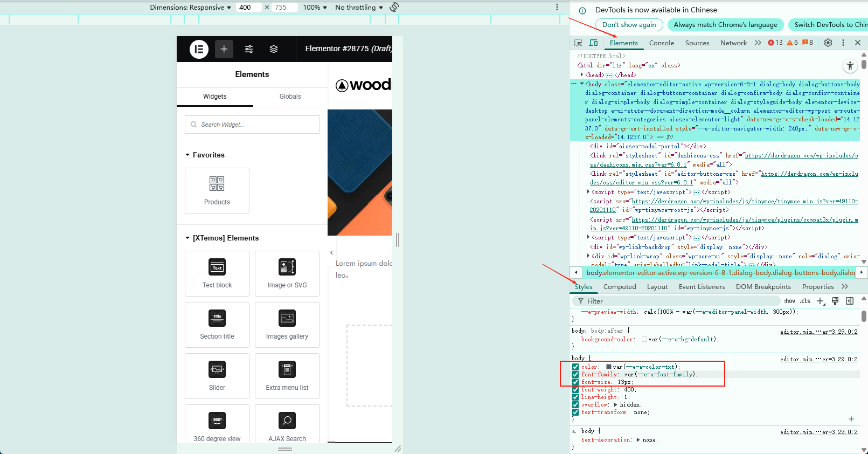Open Elementor site settings sliders icon
The width and height of the screenshot is (868, 454).
(x=249, y=49)
